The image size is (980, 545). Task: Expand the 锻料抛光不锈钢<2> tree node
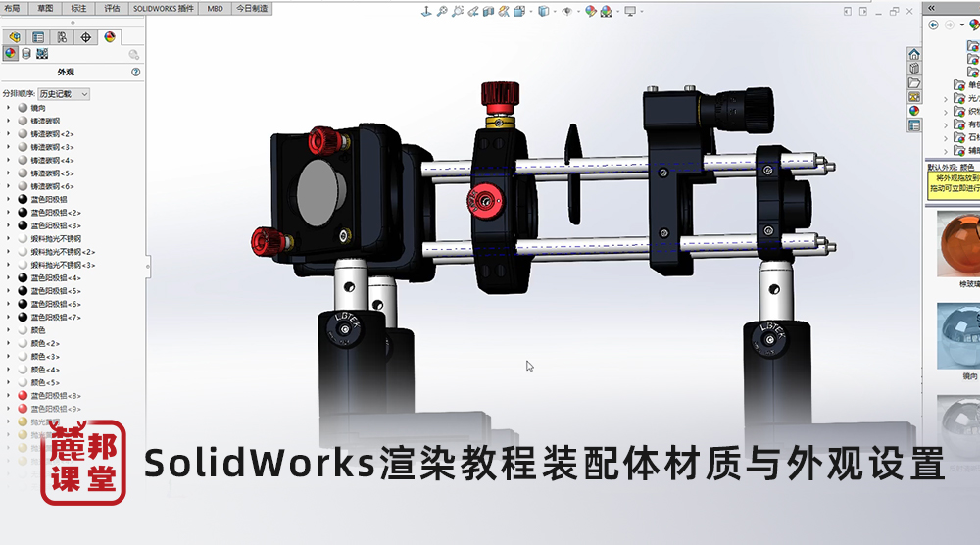pos(8,252)
